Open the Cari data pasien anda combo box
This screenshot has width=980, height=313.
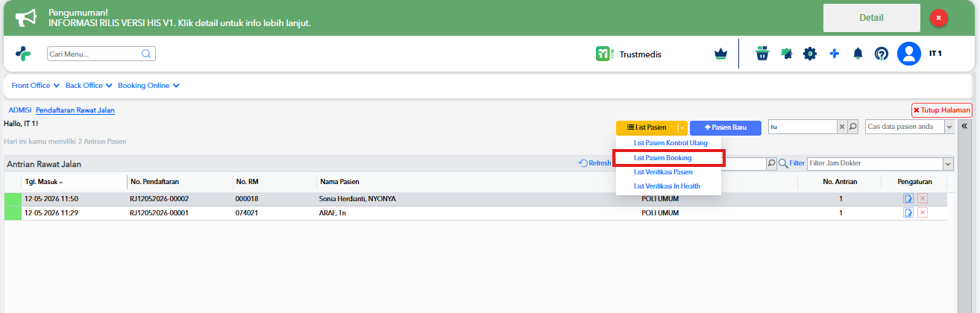[x=910, y=127]
